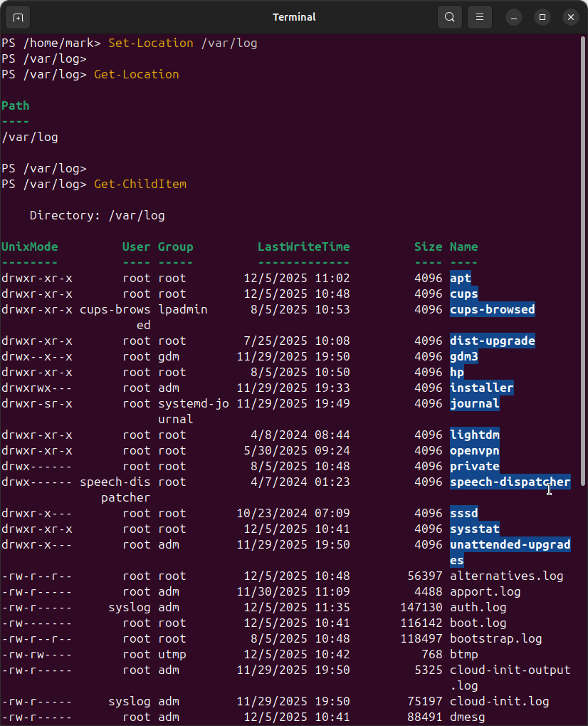Select the highlighted apt directory

(x=460, y=278)
